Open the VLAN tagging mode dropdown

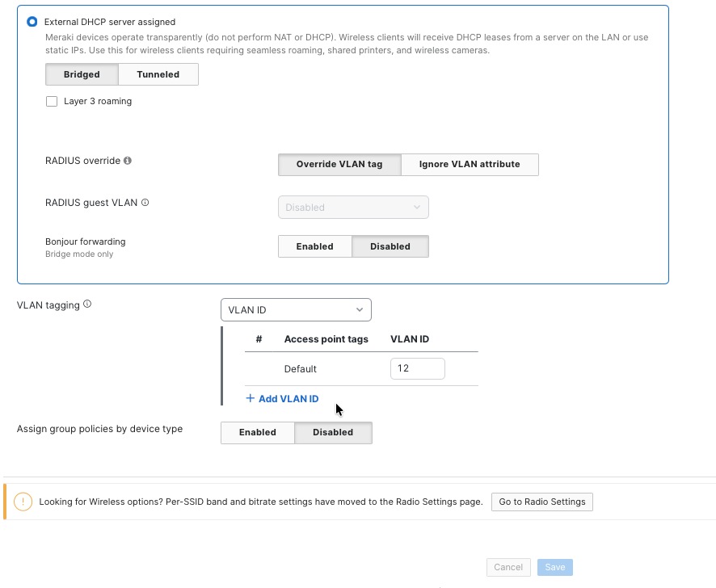tap(296, 309)
